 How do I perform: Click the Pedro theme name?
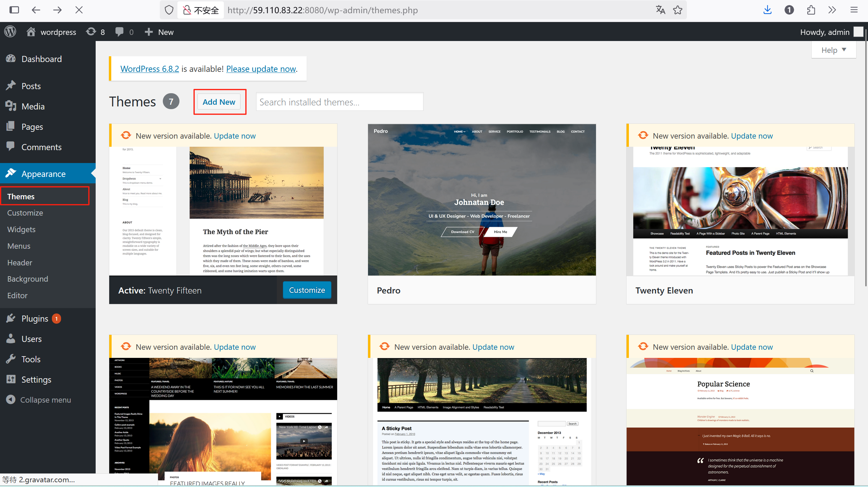click(389, 290)
